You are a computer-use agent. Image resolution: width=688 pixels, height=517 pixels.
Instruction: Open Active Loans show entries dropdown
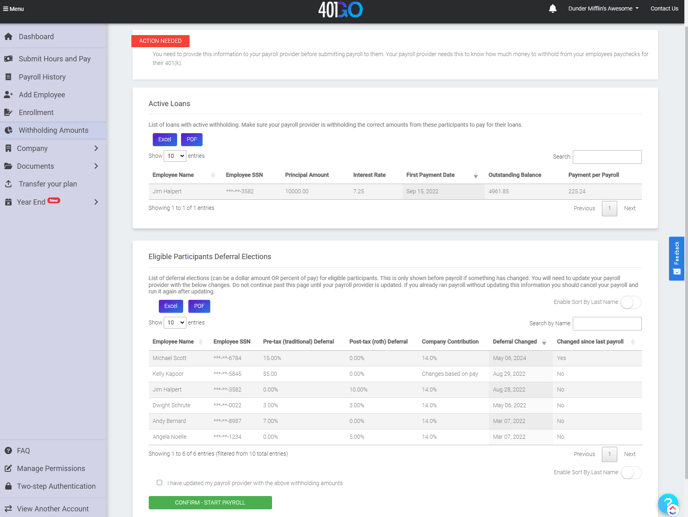(174, 156)
